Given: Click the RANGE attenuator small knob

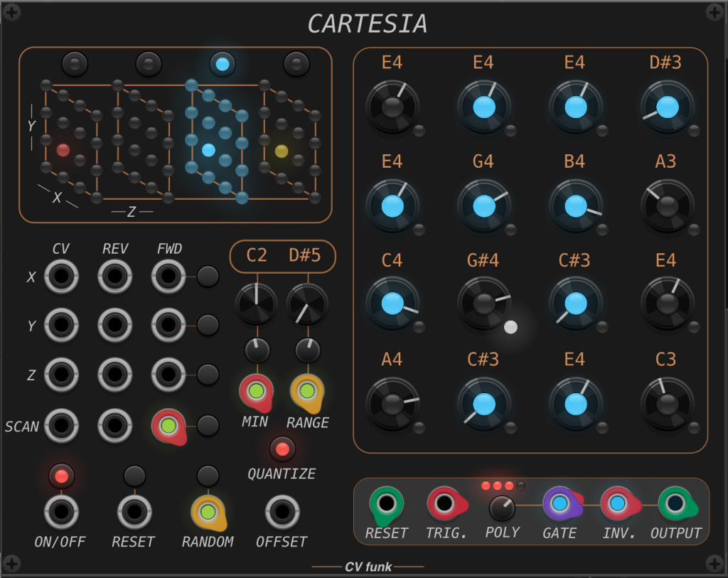Looking at the screenshot, I should (307, 350).
